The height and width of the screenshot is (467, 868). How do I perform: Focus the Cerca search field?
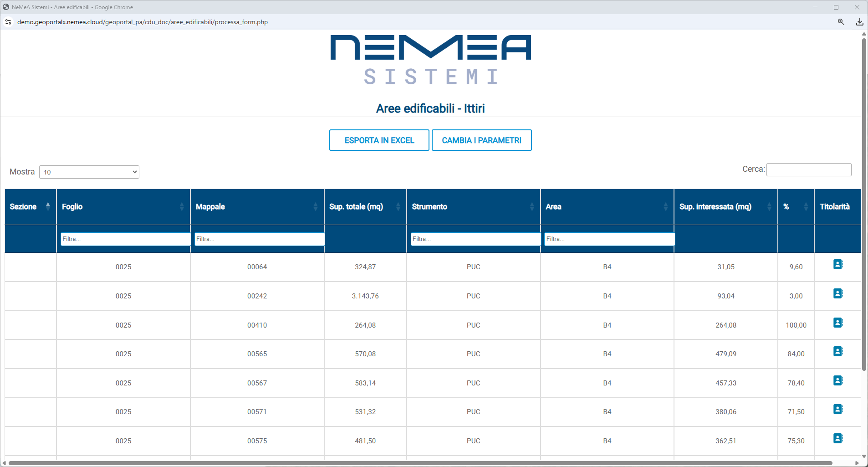pyautogui.click(x=808, y=169)
